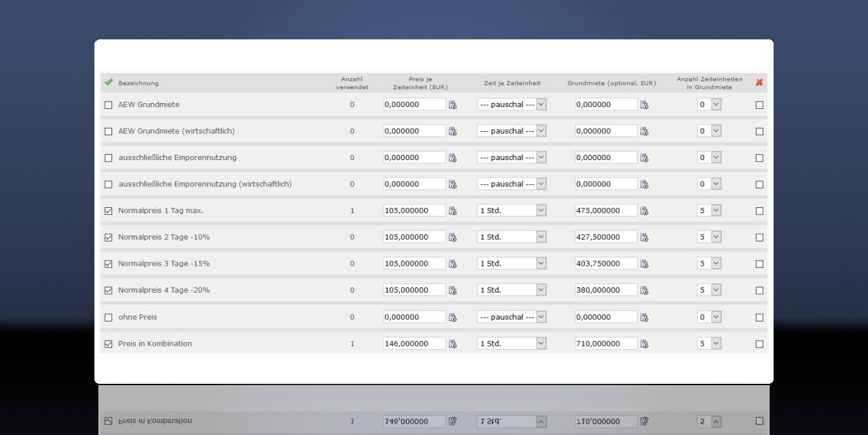The width and height of the screenshot is (868, 435).
Task: Uncheck the Normalpreis 4 Tage -20% checkbox
Action: click(x=109, y=291)
